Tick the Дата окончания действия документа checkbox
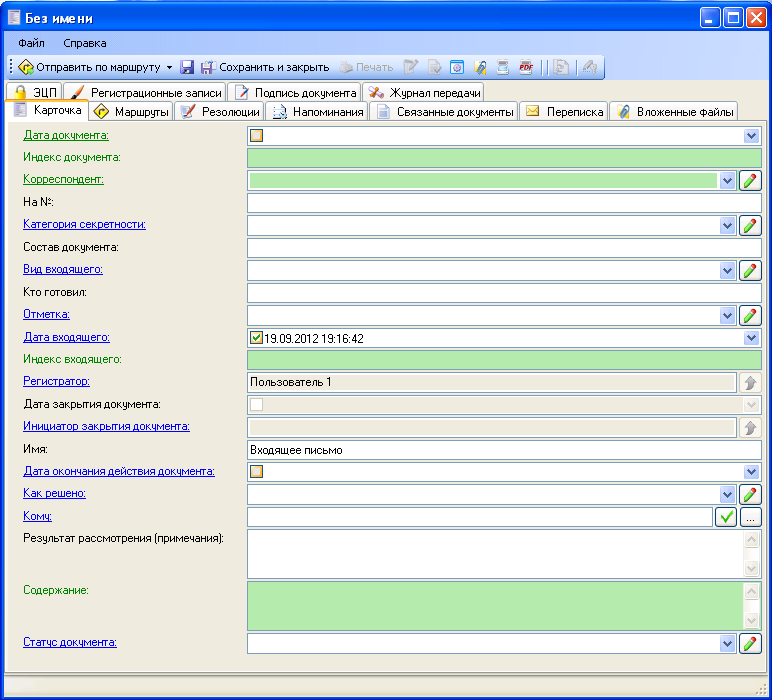The width and height of the screenshot is (772, 700). pos(257,472)
